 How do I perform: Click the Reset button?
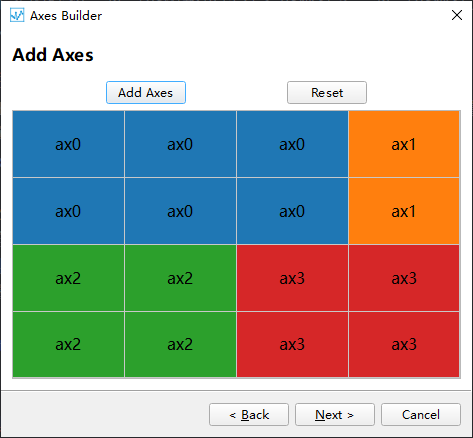pyautogui.click(x=327, y=93)
